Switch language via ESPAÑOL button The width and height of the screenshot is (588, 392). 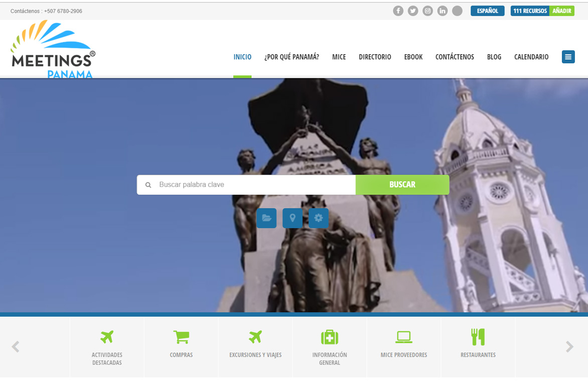pyautogui.click(x=488, y=11)
